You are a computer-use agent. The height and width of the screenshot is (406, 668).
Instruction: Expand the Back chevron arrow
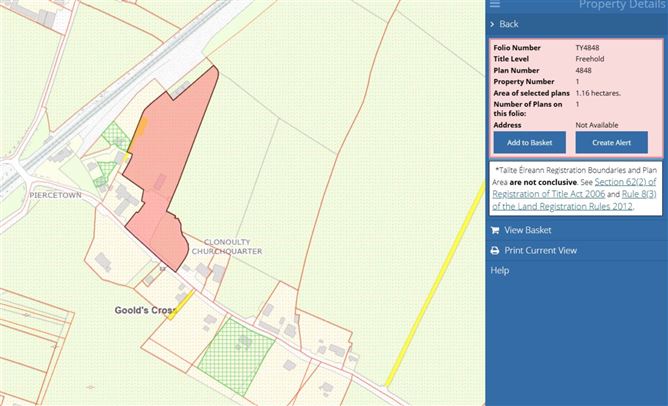click(x=493, y=24)
